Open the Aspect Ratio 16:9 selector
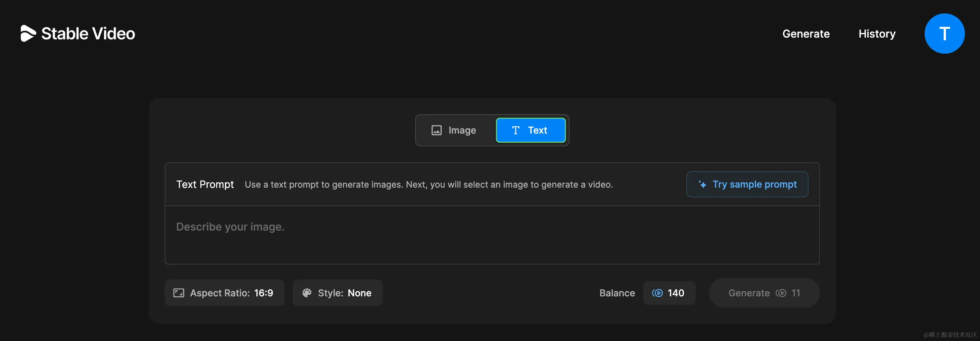Screen dimensions: 980x341 (x=225, y=293)
